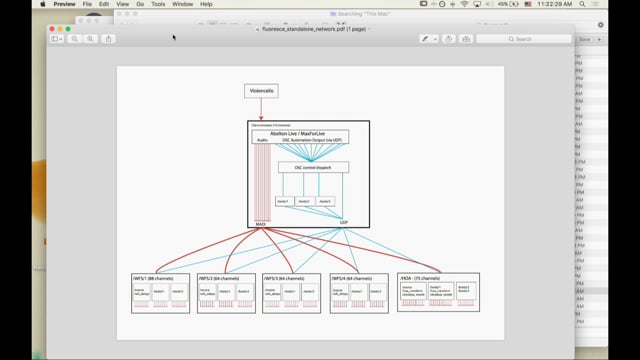
Task: Open the Tools menu
Action: pos(158,4)
